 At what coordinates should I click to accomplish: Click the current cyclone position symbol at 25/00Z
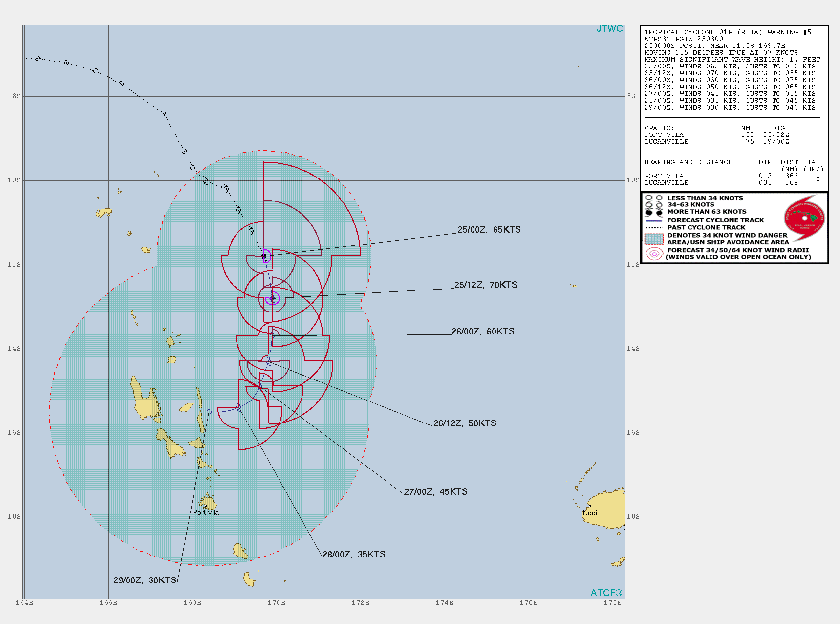coord(264,256)
